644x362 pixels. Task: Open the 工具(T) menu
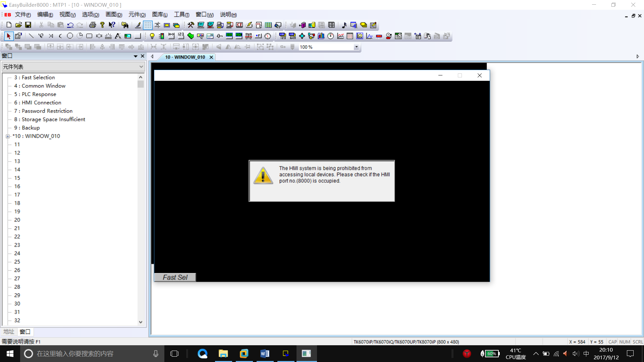[181, 15]
